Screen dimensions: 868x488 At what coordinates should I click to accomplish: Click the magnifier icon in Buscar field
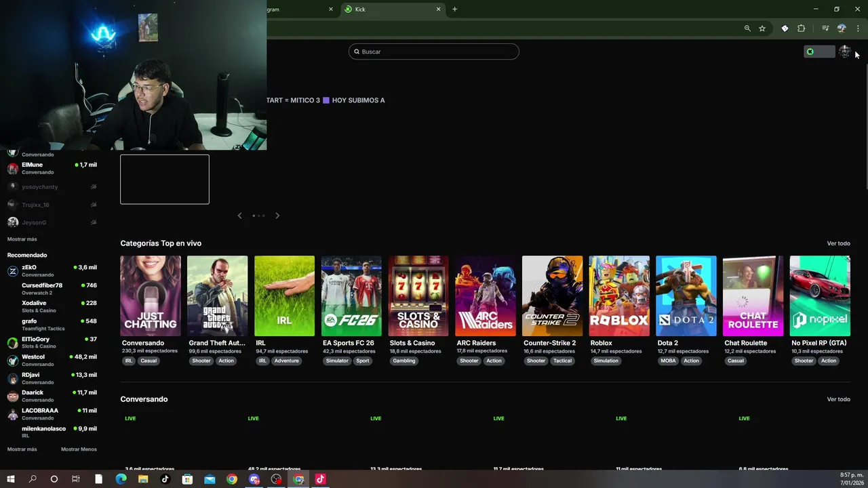pos(357,52)
